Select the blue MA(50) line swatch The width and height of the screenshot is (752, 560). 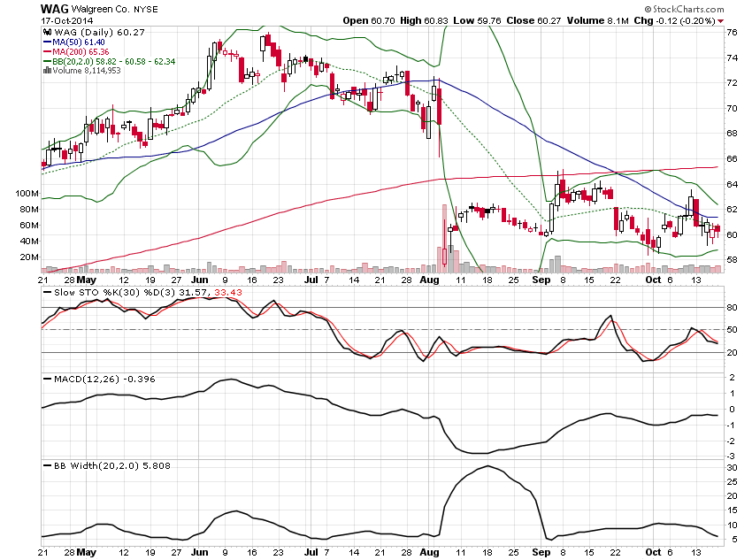pos(48,42)
